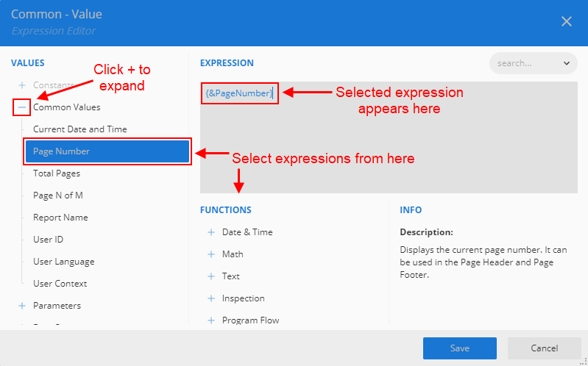Expand the Program Flow functions group
The image size is (588, 366).
pos(211,320)
